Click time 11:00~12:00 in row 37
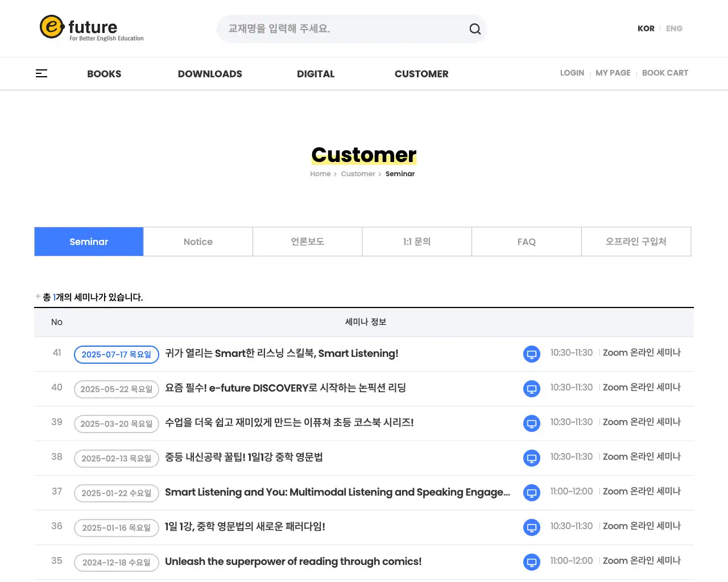 point(571,491)
